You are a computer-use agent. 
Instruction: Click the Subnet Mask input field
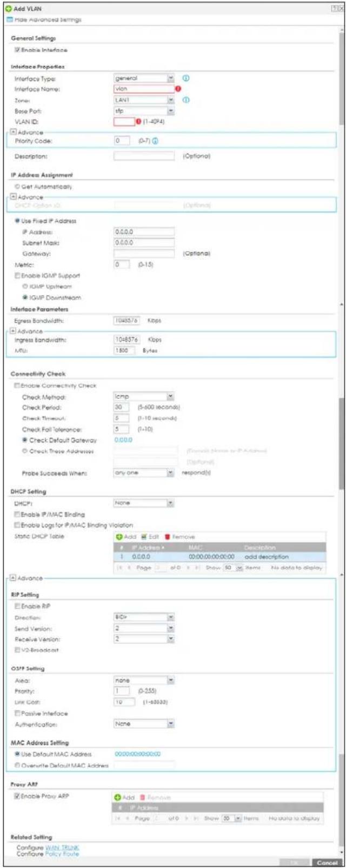[144, 242]
